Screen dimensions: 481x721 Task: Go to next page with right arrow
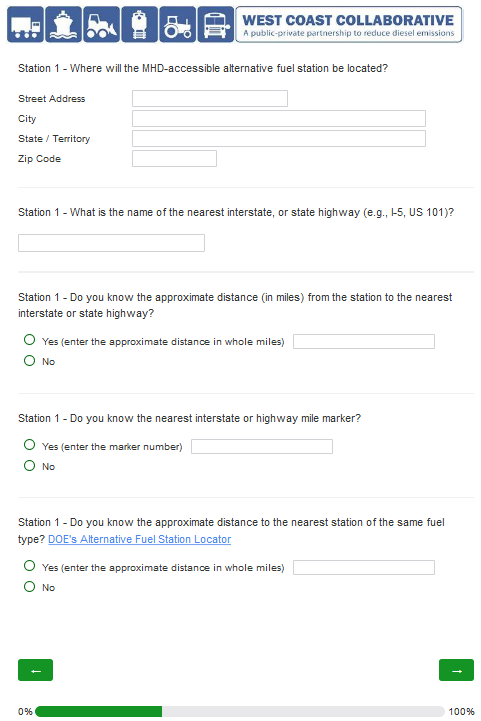456,670
